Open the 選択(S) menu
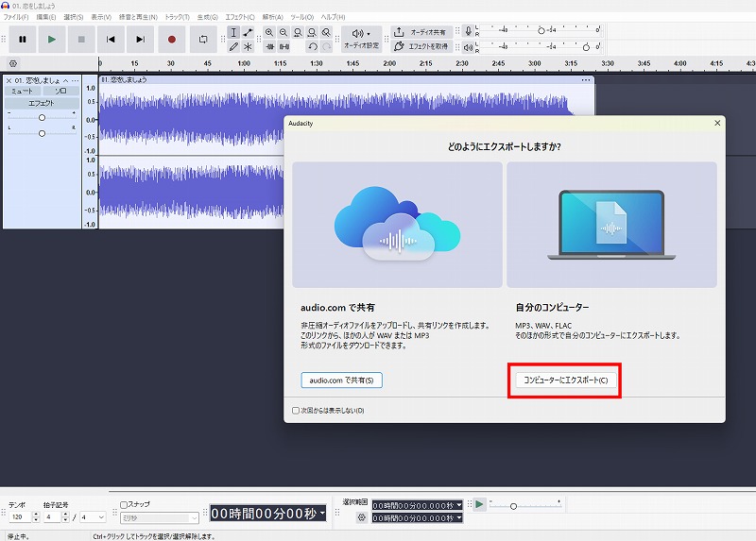756x541 pixels. coord(74,17)
